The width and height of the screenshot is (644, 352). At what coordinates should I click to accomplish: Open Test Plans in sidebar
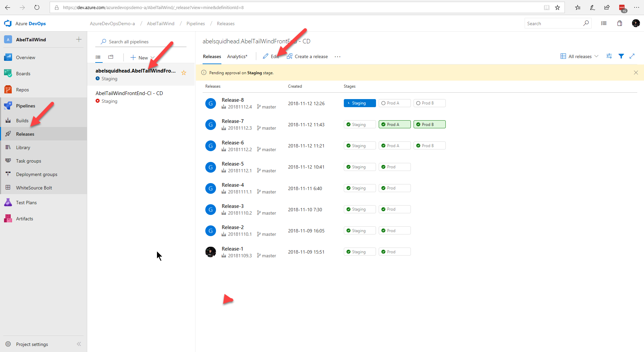(x=26, y=203)
